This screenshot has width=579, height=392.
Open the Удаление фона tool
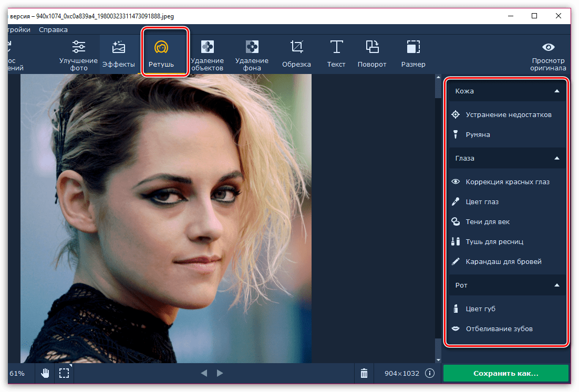point(252,55)
